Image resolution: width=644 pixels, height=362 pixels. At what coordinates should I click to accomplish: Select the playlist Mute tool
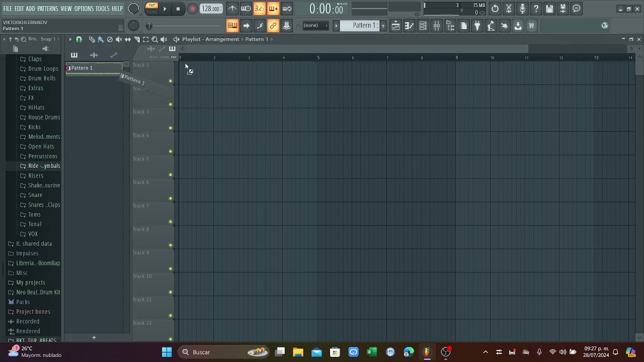tap(119, 39)
